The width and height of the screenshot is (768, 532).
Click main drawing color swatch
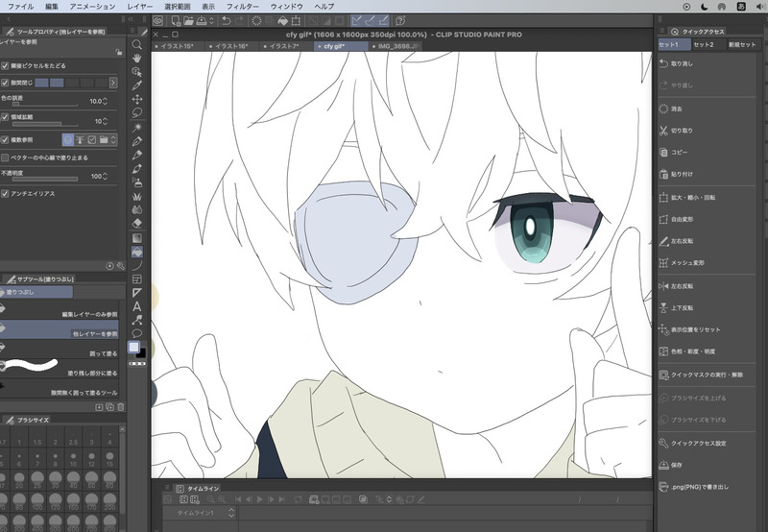click(x=133, y=348)
